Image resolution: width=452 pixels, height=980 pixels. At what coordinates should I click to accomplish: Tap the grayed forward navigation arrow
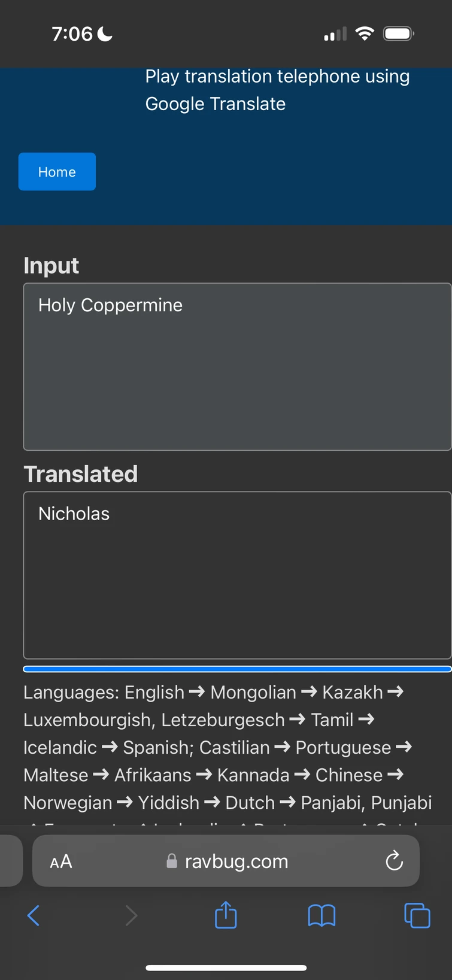pos(131,915)
